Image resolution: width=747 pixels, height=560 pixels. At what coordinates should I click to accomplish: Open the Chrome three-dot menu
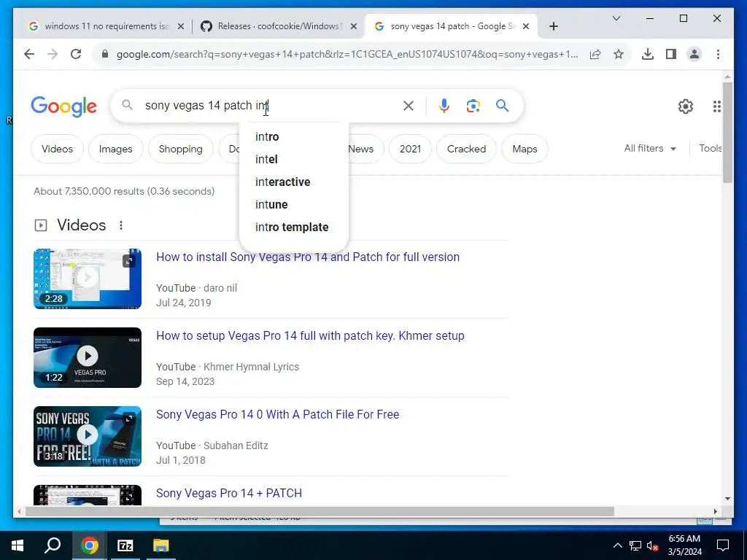click(718, 54)
